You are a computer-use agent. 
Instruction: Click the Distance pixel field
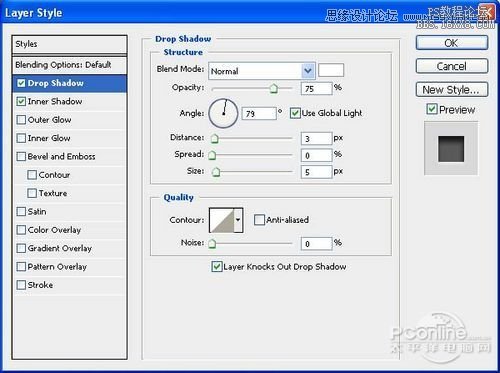click(316, 138)
